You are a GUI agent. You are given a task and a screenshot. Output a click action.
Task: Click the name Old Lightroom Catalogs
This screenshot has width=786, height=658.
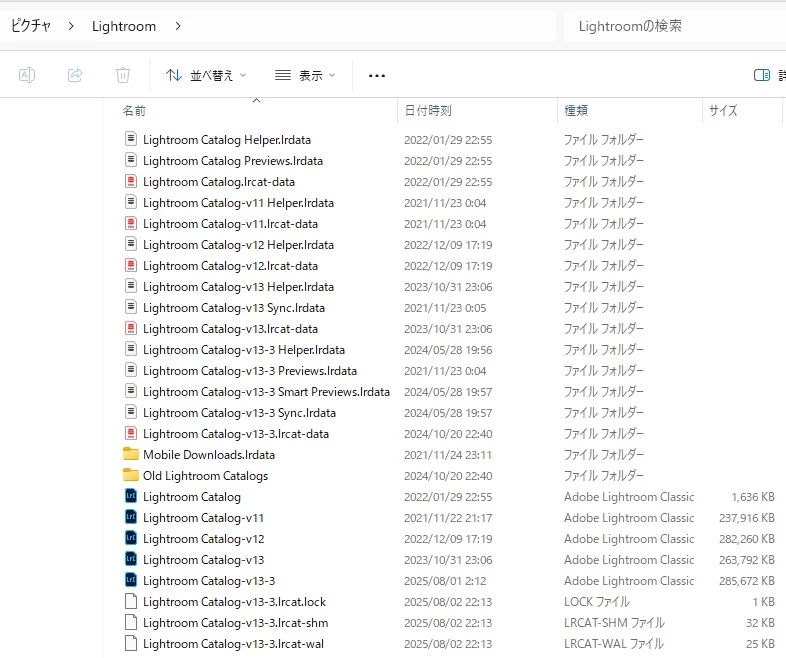(206, 476)
